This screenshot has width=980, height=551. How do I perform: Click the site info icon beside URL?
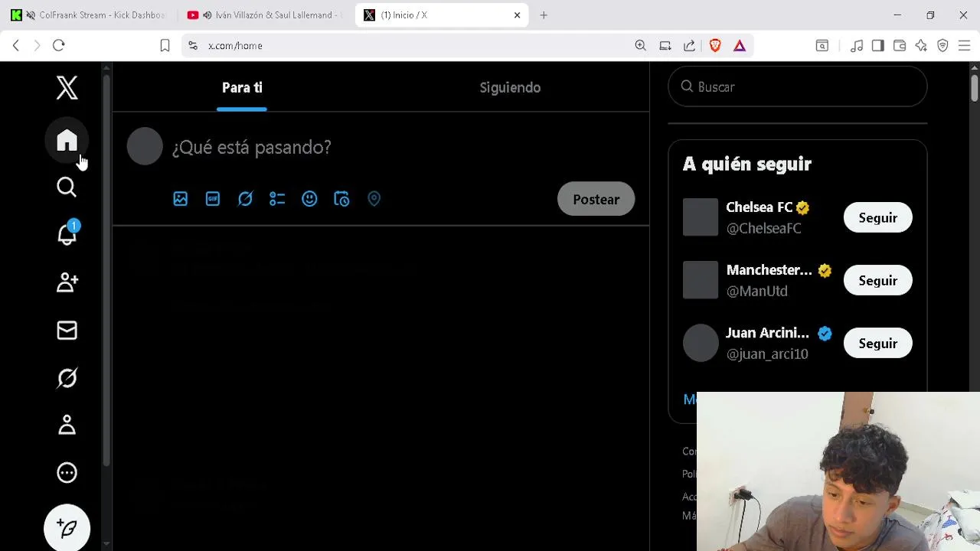coord(192,46)
